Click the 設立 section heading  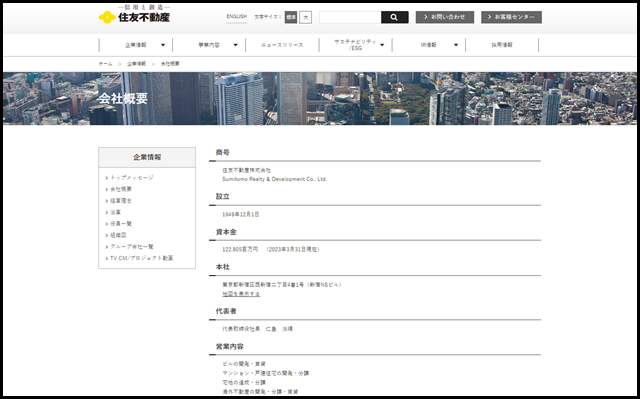tap(223, 196)
